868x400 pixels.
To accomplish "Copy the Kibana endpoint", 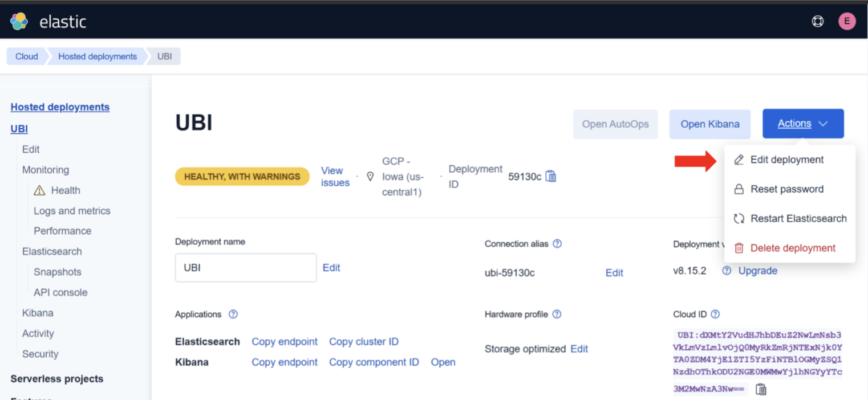I will click(x=285, y=362).
